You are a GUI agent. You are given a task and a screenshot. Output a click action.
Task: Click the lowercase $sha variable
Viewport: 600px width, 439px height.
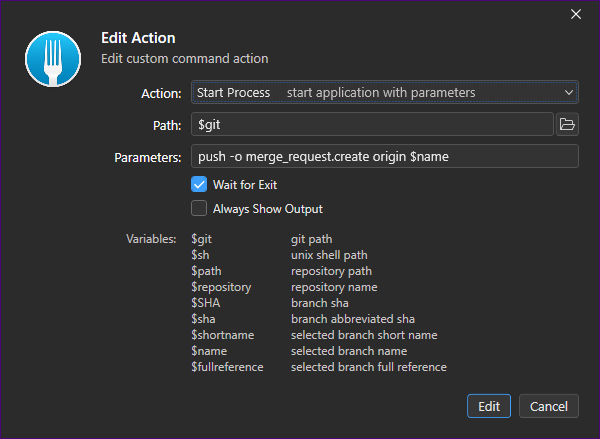203,319
